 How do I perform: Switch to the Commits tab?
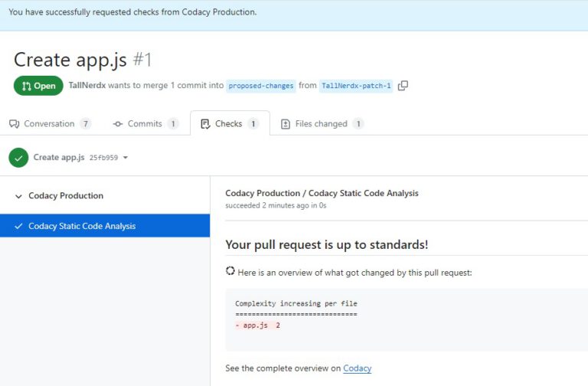[x=145, y=124]
